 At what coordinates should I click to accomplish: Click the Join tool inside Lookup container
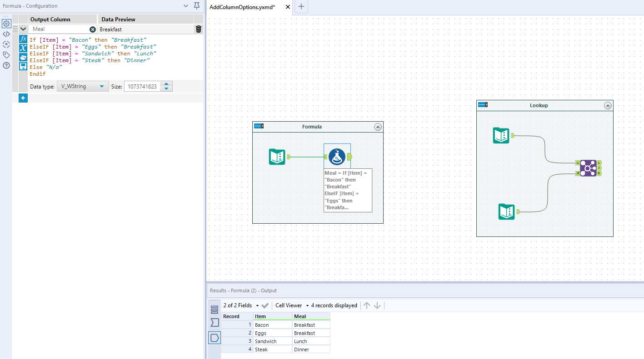[x=588, y=168]
